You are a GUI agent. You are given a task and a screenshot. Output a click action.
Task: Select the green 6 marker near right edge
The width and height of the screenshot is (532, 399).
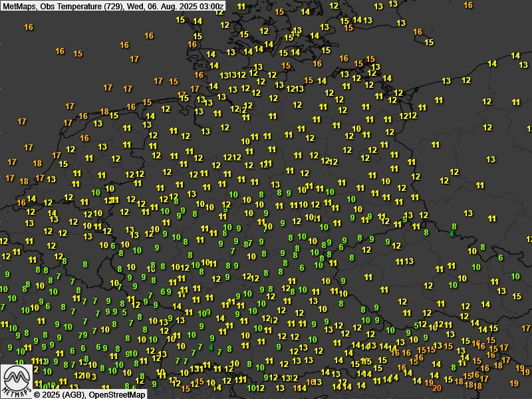[501, 258]
